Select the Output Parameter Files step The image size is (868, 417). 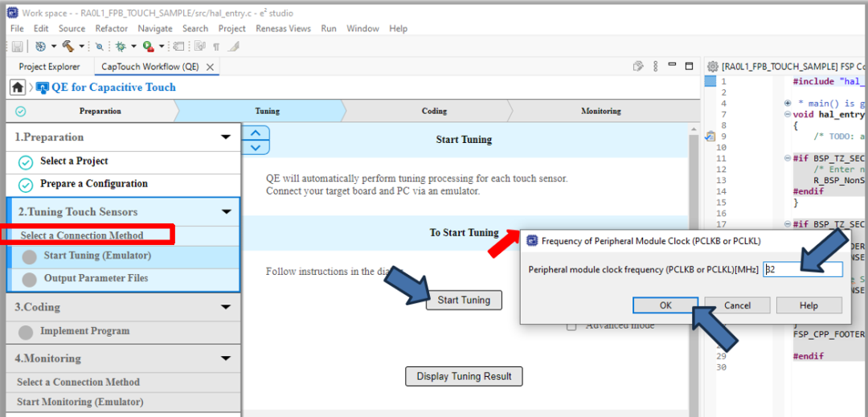[124, 280]
